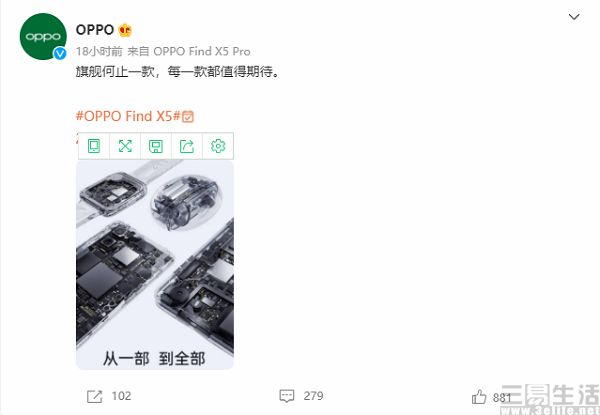
Task: Repost this post via repost icon
Action: [x=95, y=396]
